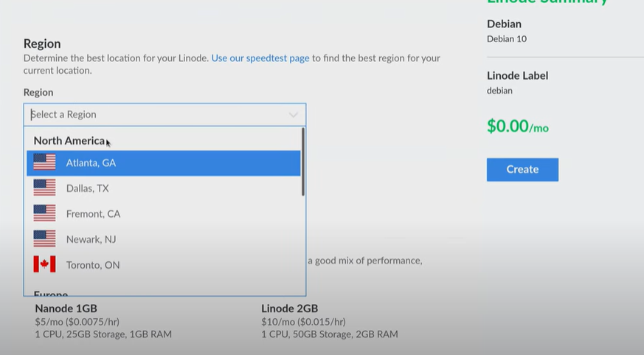Select the Linode 2GB plan
This screenshot has width=644, height=355.
[330, 321]
